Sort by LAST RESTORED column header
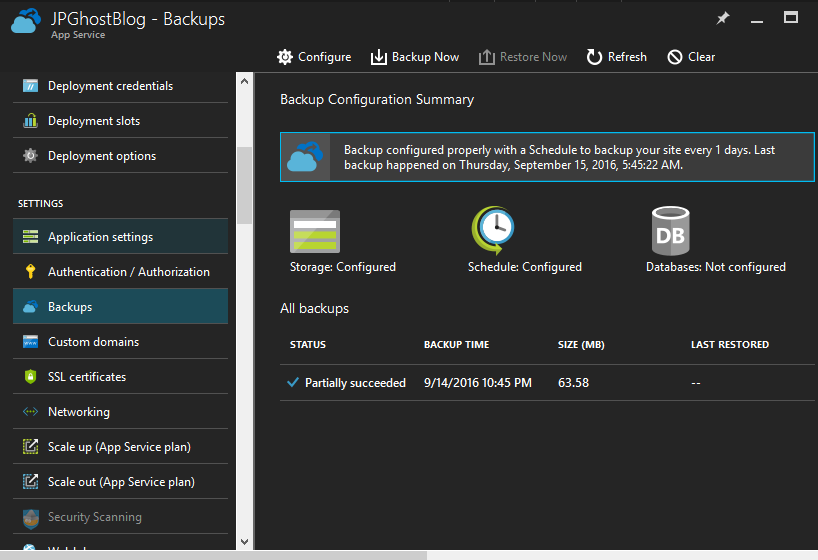 (x=730, y=344)
